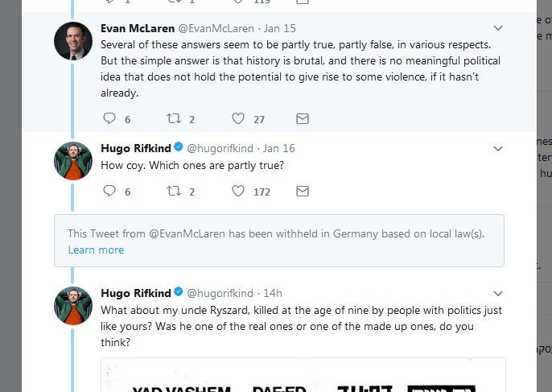Screen dimensions: 552x392
Task: Click Learn more about withheld tweet
Action: point(96,250)
